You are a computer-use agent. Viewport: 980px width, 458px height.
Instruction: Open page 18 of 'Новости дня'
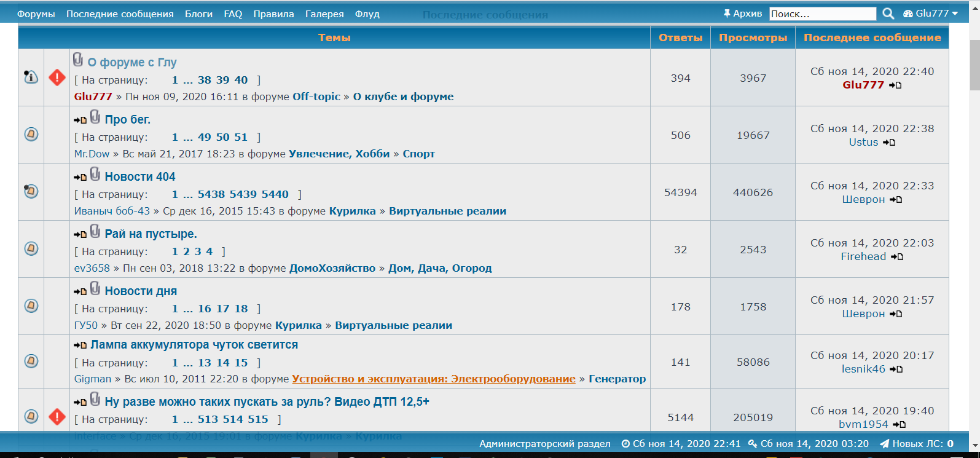(x=241, y=309)
